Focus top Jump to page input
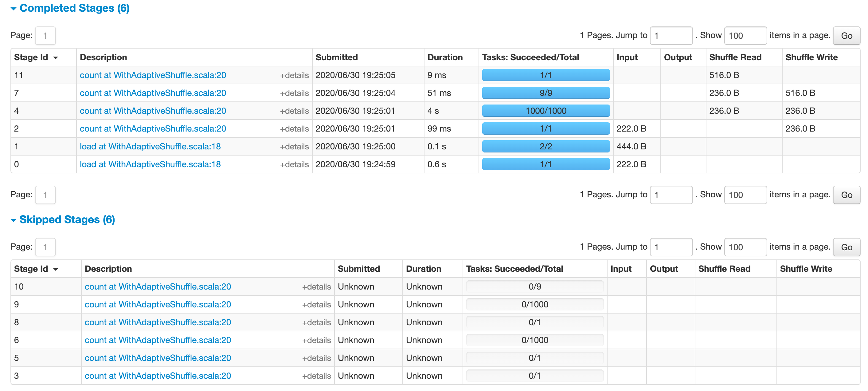This screenshot has height=391, width=868. click(x=671, y=36)
